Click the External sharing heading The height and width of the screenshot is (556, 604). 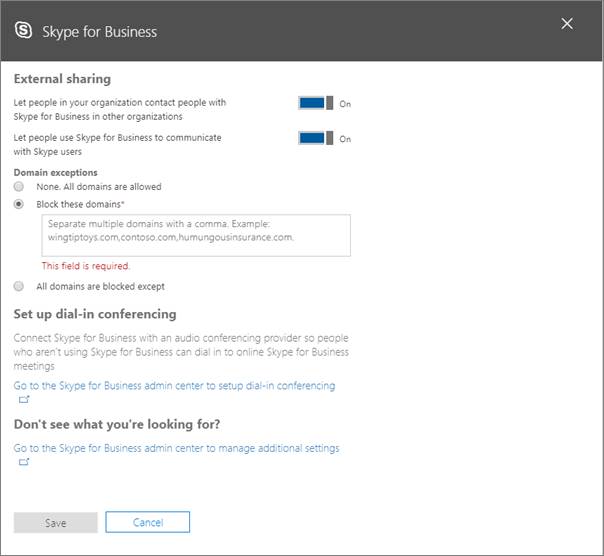pos(62,79)
